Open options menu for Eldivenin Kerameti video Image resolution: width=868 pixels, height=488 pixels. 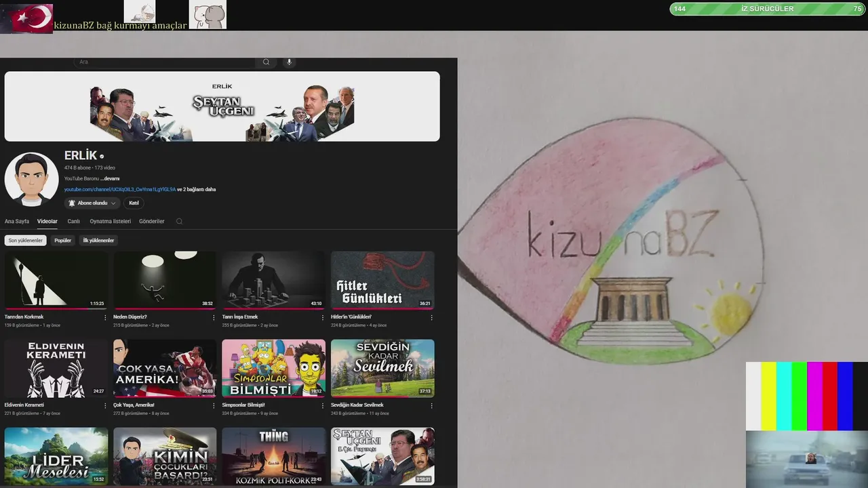105,405
